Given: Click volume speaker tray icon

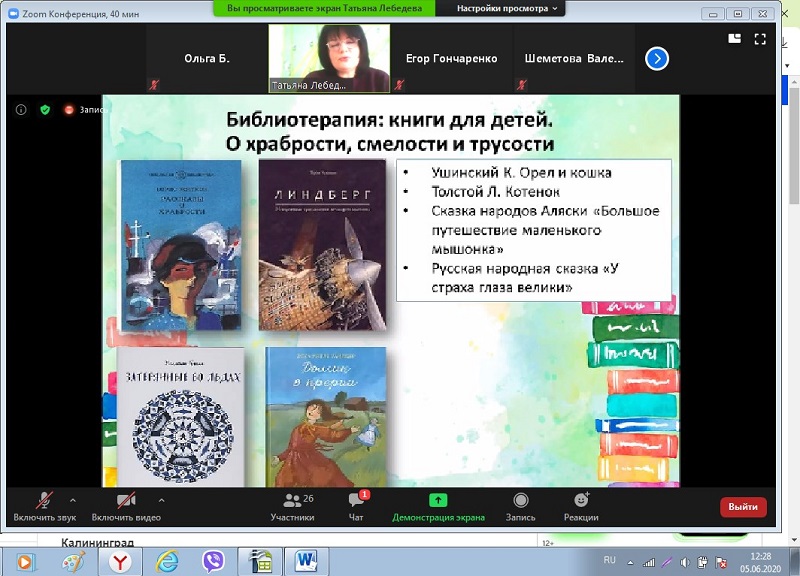Looking at the screenshot, I should pyautogui.click(x=685, y=563).
